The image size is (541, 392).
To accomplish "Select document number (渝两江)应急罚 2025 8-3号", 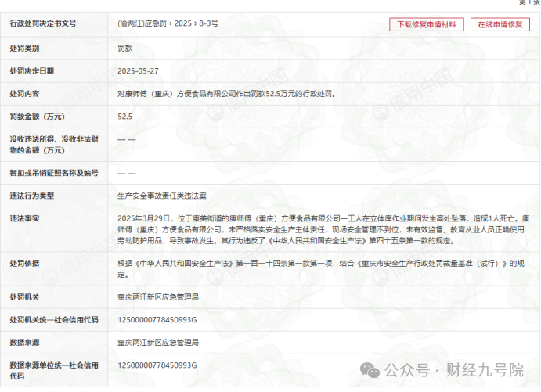I will pos(168,23).
